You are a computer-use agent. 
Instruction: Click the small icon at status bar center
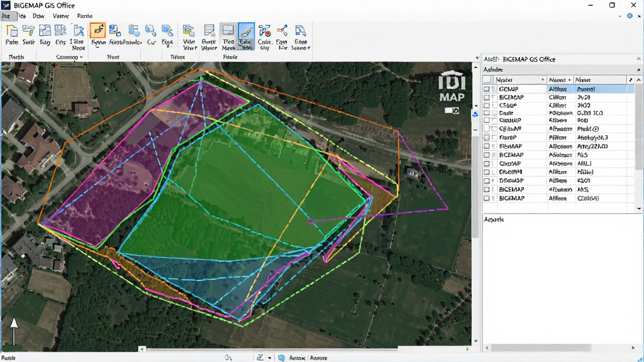click(x=228, y=358)
